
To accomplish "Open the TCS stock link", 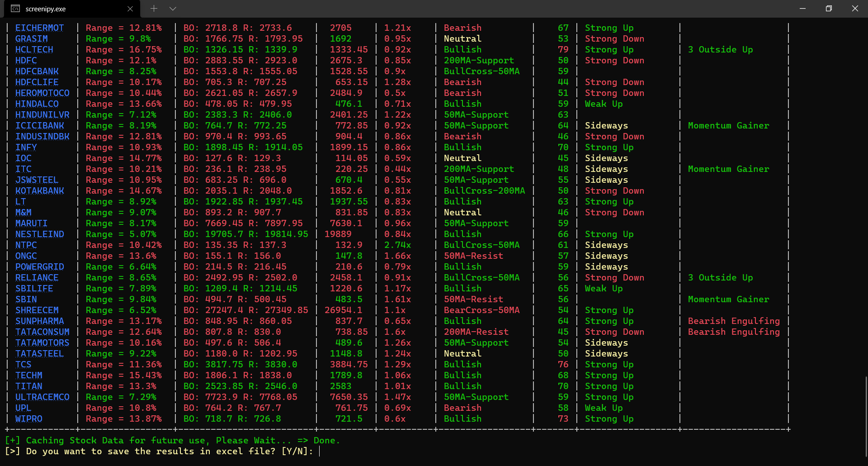I will click(24, 365).
